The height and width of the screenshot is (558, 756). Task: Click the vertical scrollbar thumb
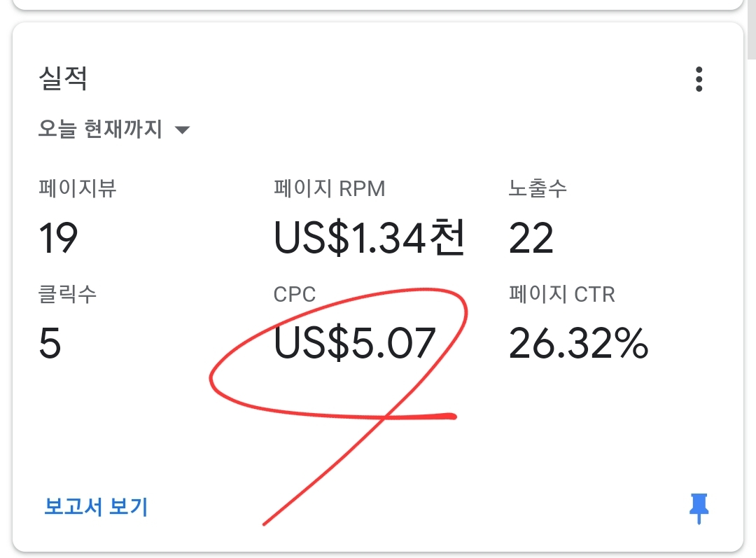(x=752, y=29)
